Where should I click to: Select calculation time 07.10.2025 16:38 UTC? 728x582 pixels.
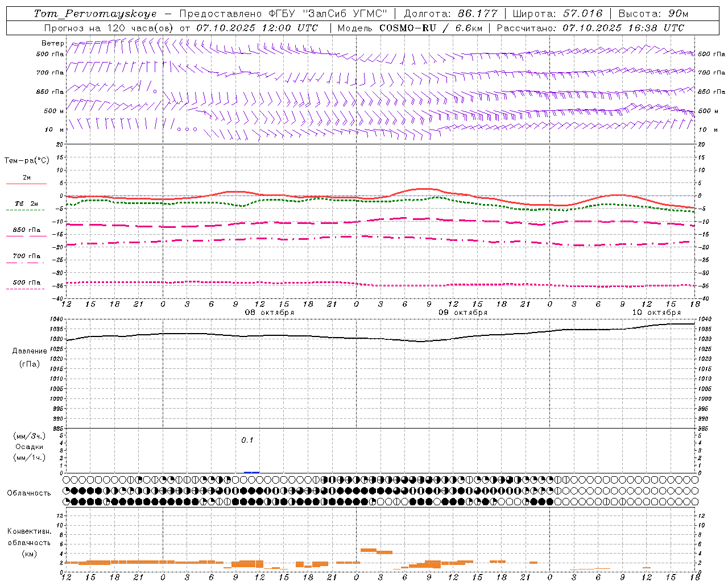coord(623,28)
